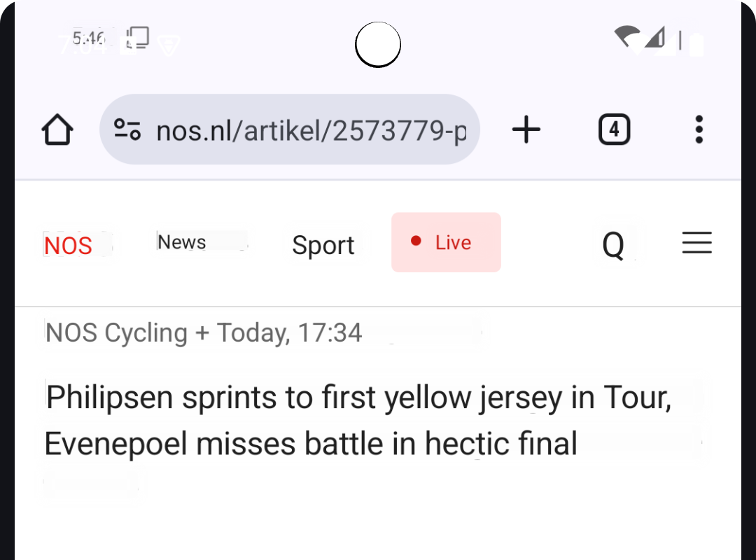The image size is (756, 560).
Task: Tap the NOS Cycling byline
Action: click(116, 332)
